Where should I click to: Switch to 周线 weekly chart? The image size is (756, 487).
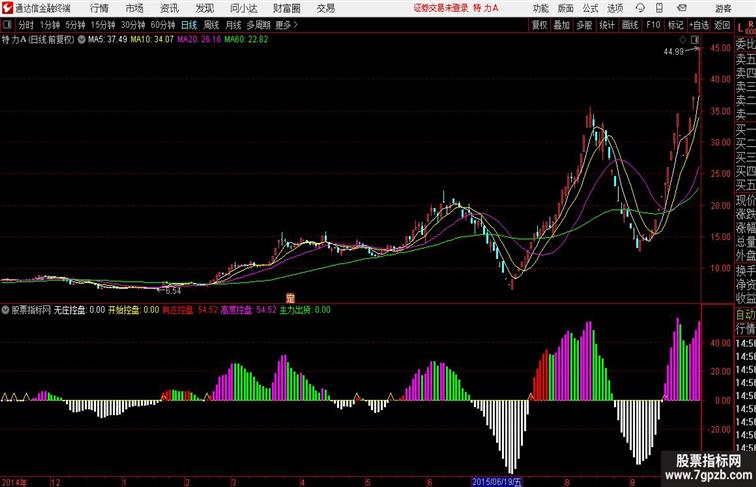tap(211, 25)
